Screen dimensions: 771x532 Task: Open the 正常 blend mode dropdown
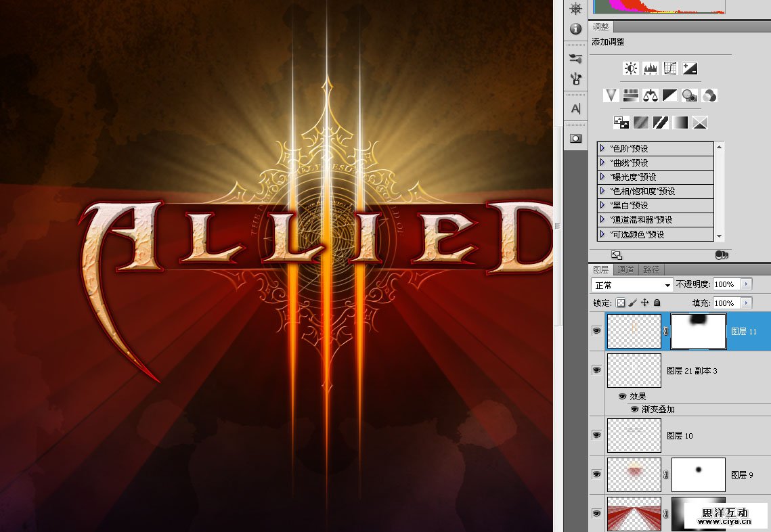pyautogui.click(x=632, y=285)
